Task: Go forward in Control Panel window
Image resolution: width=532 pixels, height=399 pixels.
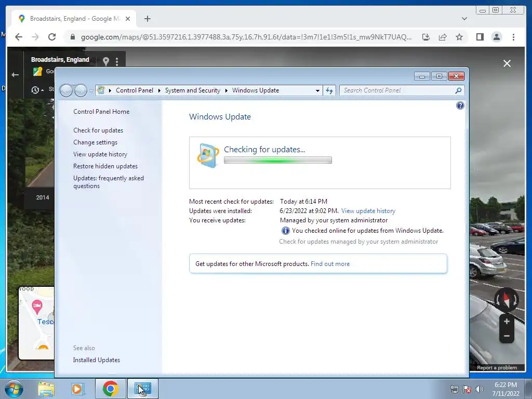Action: click(x=81, y=90)
